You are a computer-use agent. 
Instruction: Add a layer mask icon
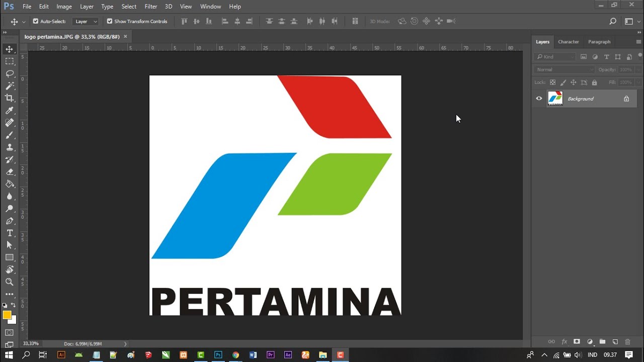coord(577,342)
